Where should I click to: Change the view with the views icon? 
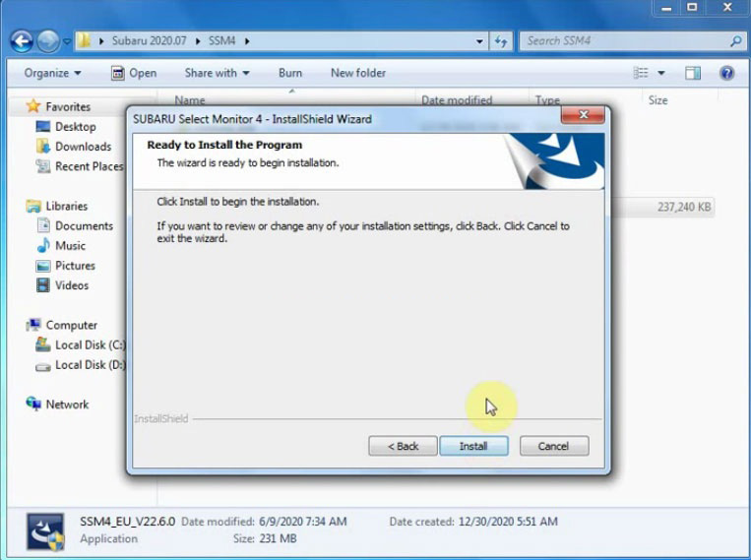click(x=641, y=73)
